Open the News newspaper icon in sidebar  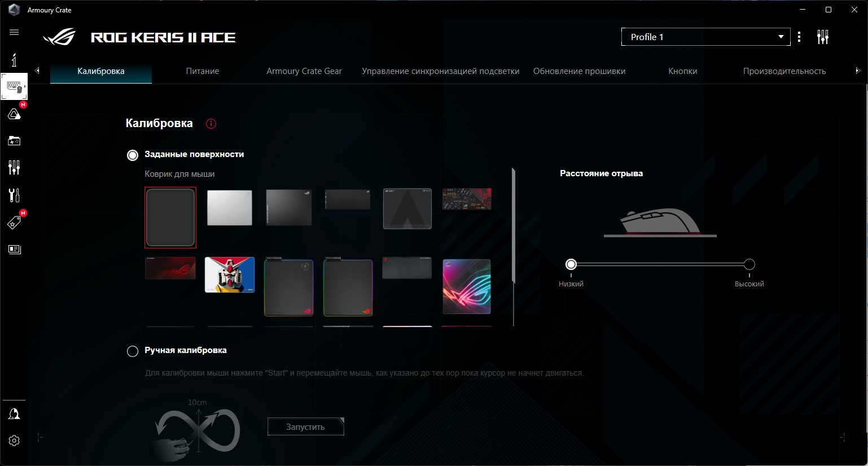click(x=14, y=249)
